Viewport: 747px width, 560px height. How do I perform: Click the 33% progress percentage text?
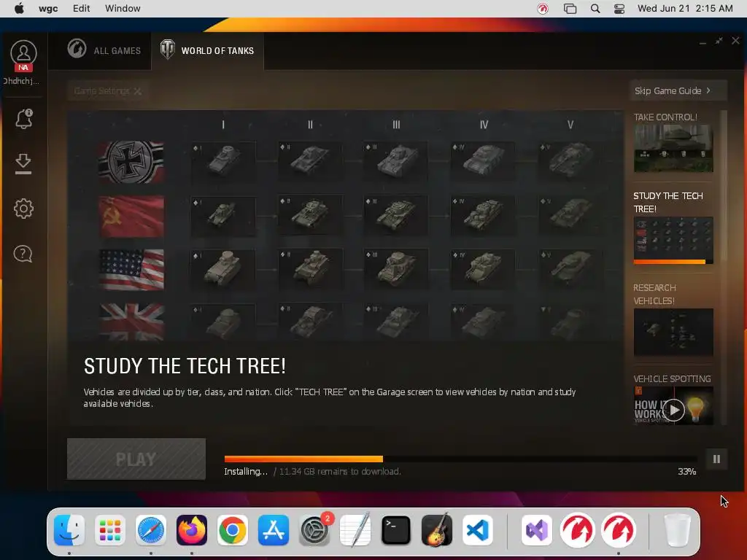click(x=687, y=472)
